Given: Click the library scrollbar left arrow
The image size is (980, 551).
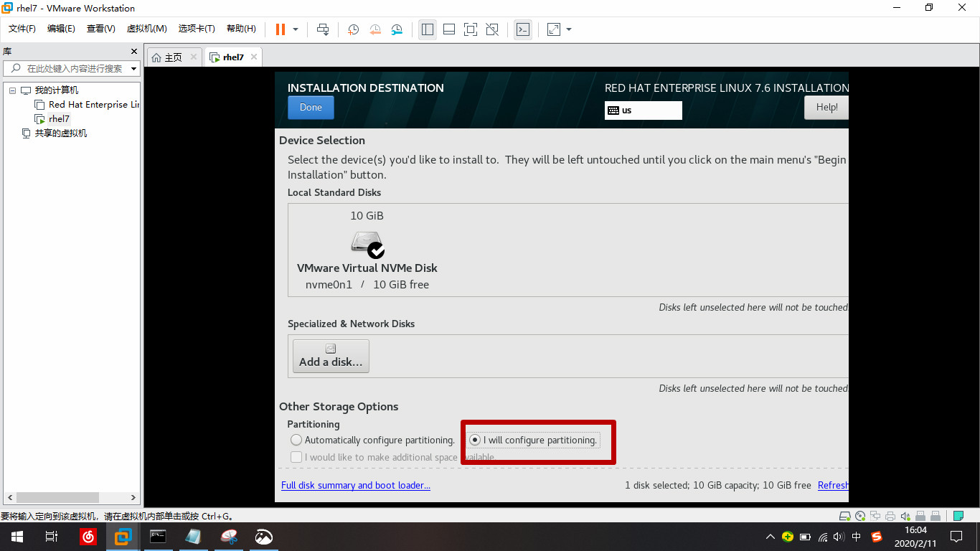Looking at the screenshot, I should (x=9, y=497).
